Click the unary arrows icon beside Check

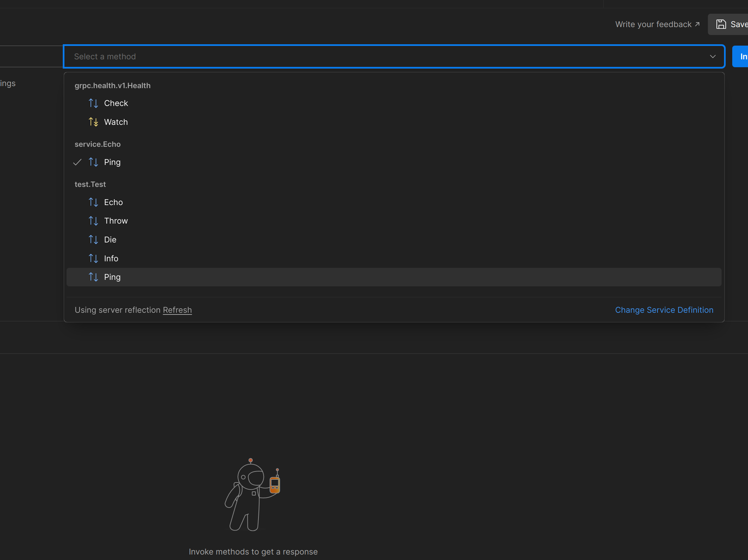(x=93, y=103)
